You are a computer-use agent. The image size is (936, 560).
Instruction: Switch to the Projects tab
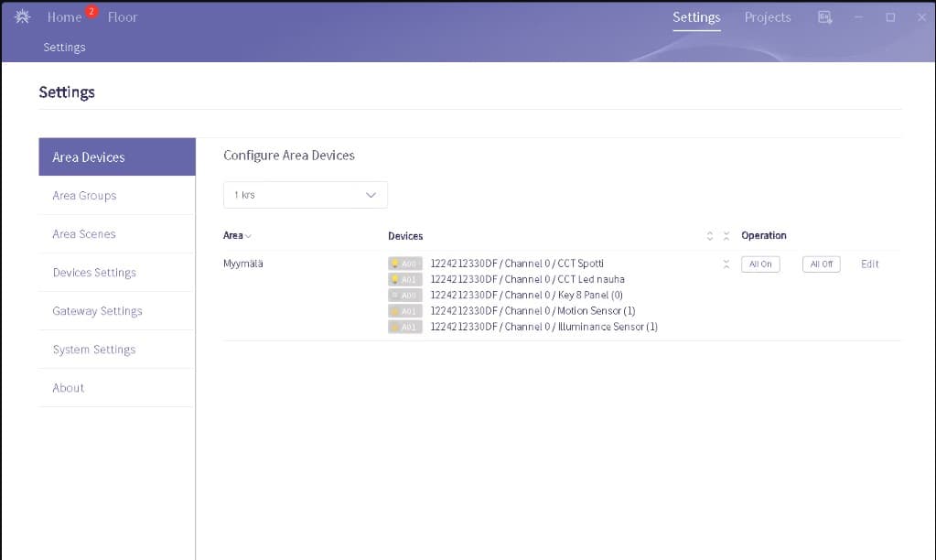point(767,17)
